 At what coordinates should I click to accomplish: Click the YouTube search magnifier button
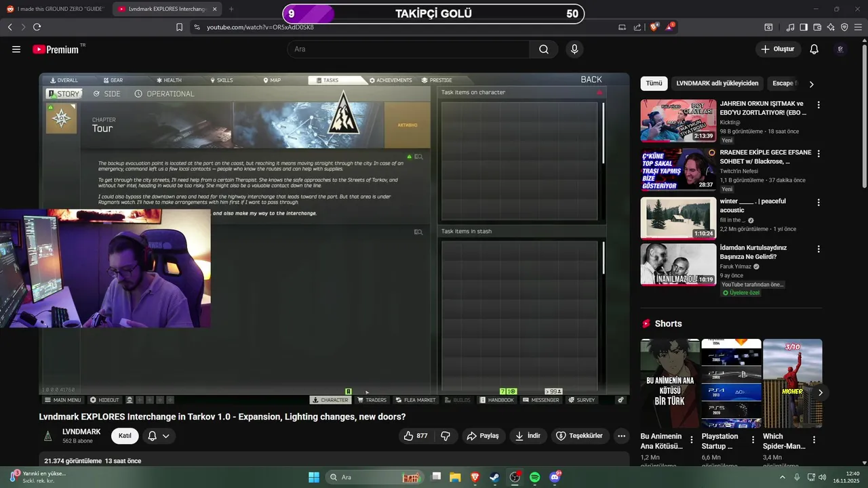544,49
